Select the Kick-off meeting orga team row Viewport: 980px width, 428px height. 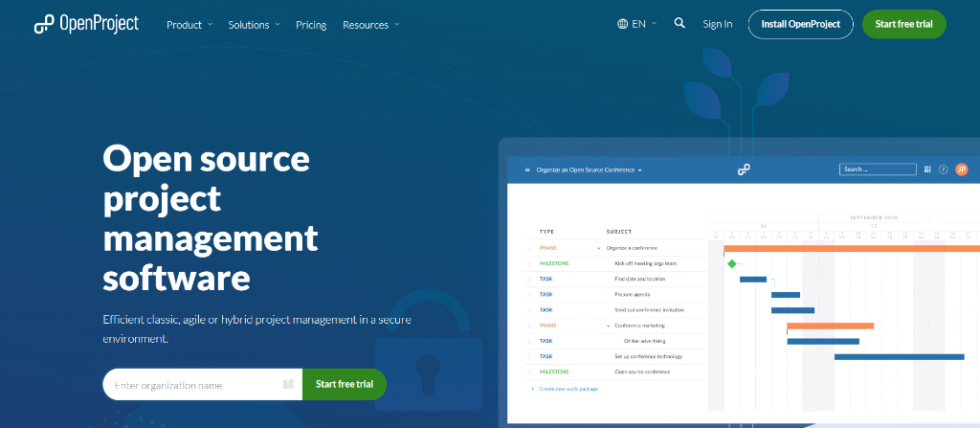(x=616, y=263)
